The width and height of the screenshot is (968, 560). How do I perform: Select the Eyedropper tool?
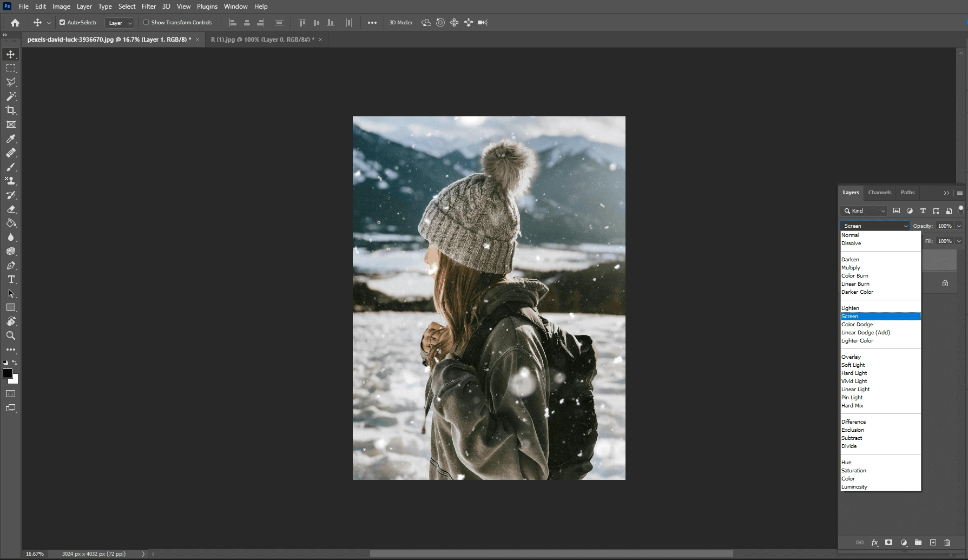tap(11, 139)
